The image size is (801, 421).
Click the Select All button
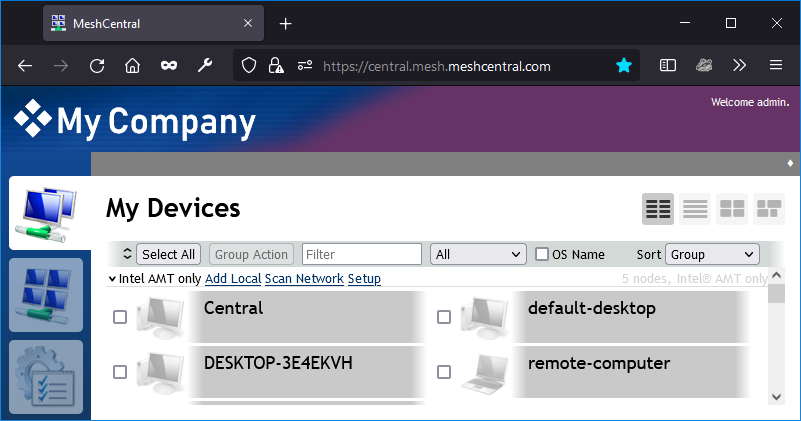click(169, 254)
